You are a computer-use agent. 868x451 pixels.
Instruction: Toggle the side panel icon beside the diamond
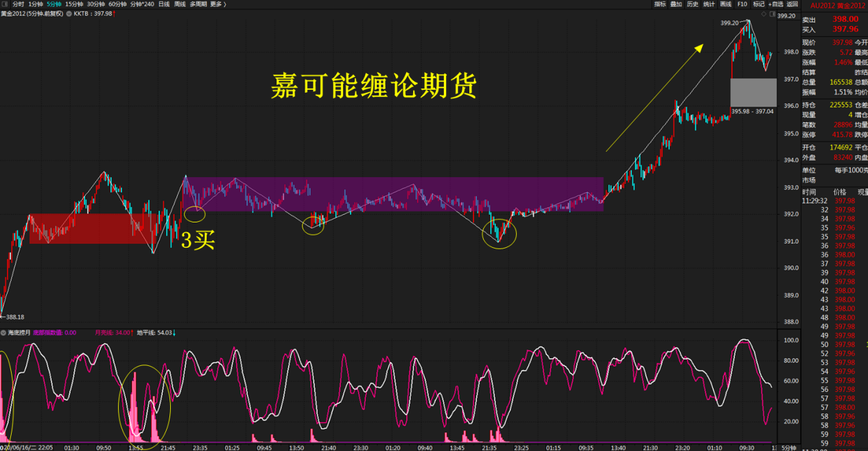(773, 14)
